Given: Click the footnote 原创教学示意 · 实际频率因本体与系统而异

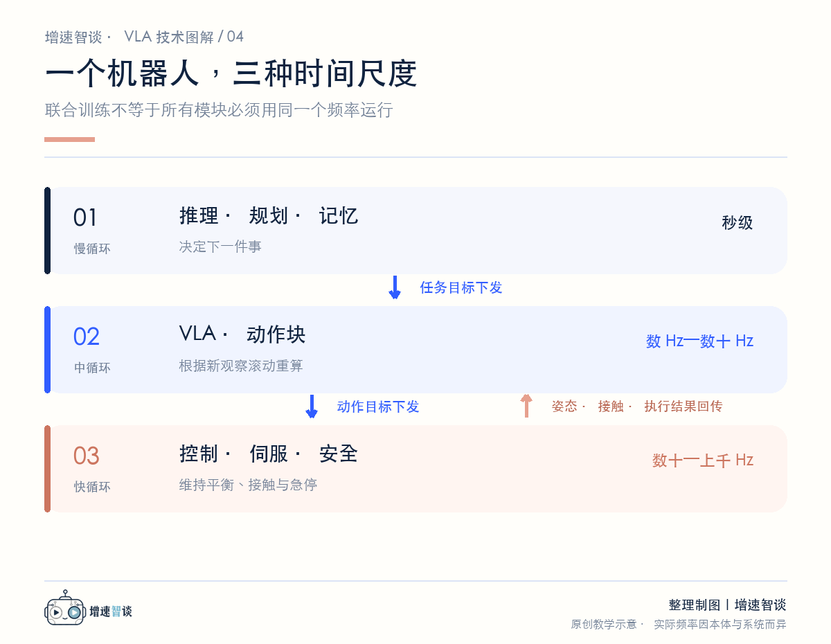Looking at the screenshot, I should (679, 625).
